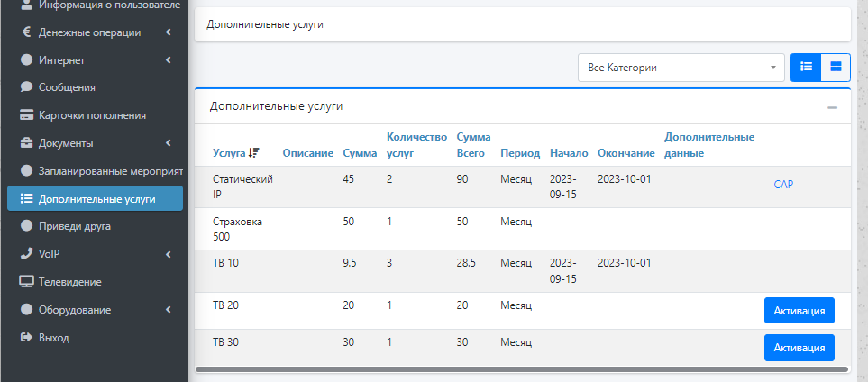Switch to list view layout
This screenshot has width=868, height=382.
pos(806,68)
